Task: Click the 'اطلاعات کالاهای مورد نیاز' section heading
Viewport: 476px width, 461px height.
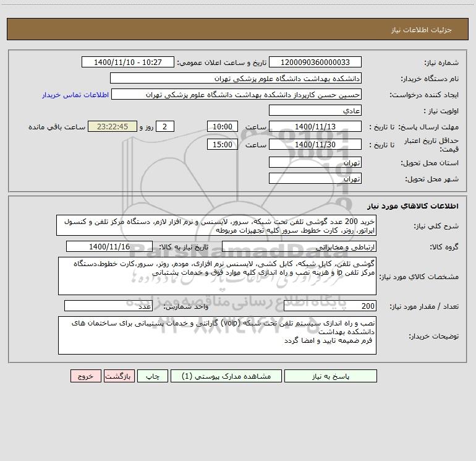Action: pyautogui.click(x=413, y=206)
